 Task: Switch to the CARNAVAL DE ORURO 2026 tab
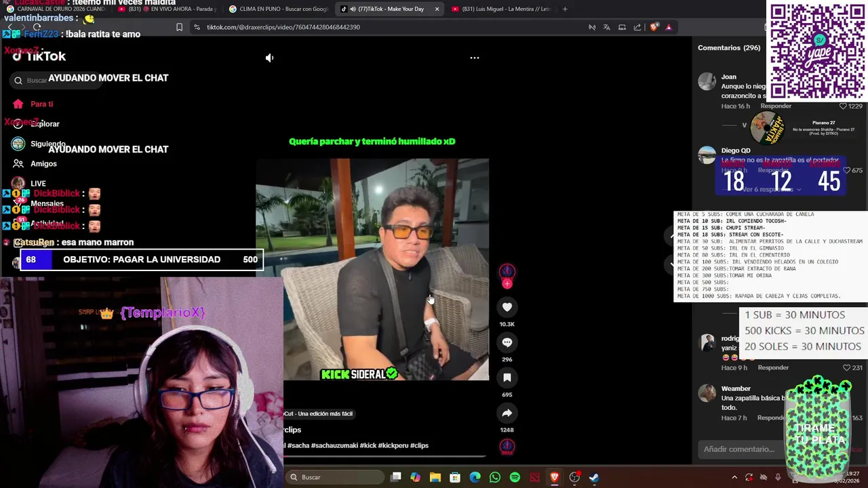click(x=56, y=9)
